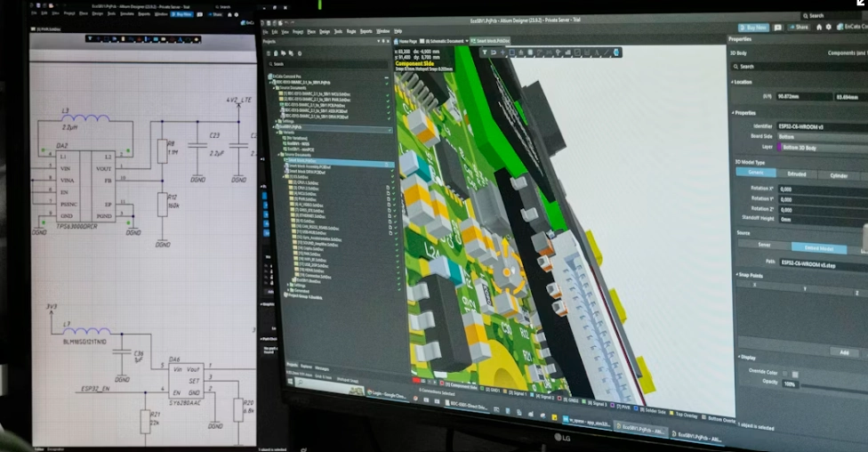The image size is (868, 452).
Task: Open the Board Side dropdown showing Bottom
Action: coord(822,137)
